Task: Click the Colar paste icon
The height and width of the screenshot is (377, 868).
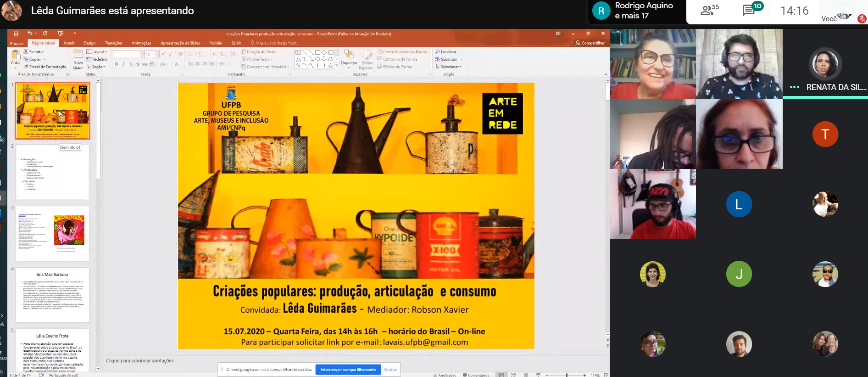Action: click(15, 58)
